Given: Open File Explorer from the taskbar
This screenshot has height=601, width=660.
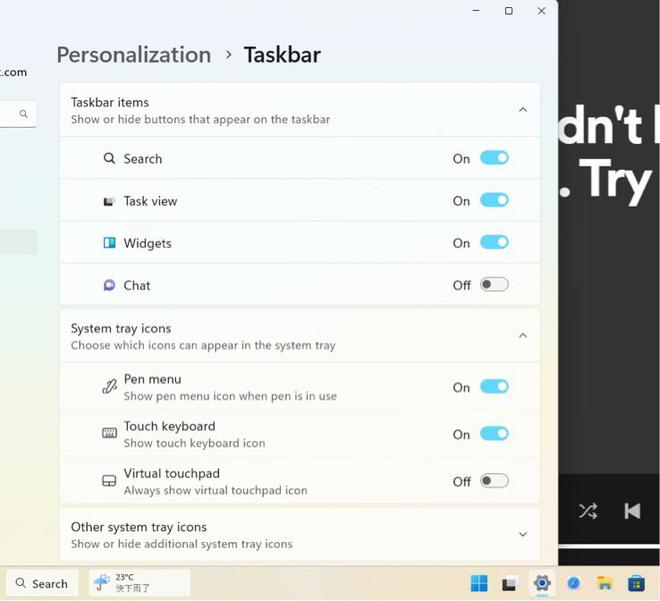Looking at the screenshot, I should (605, 583).
